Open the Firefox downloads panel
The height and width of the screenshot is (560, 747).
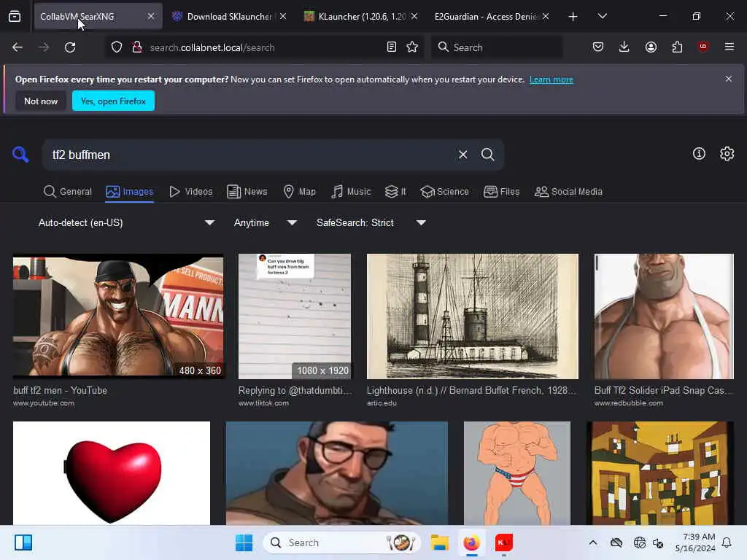click(624, 47)
